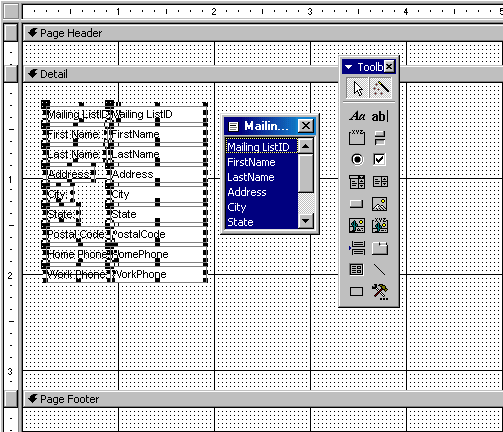
Task: Select the Command Button tool
Action: [x=356, y=204]
